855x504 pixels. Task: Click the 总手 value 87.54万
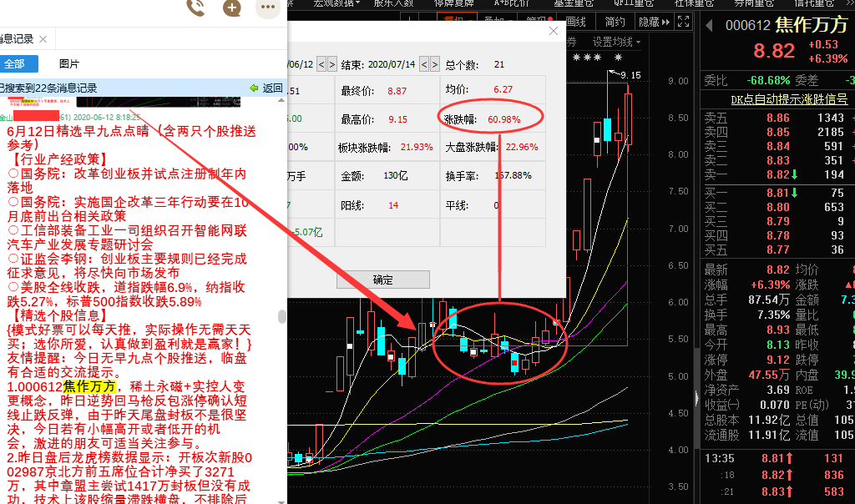click(x=768, y=300)
